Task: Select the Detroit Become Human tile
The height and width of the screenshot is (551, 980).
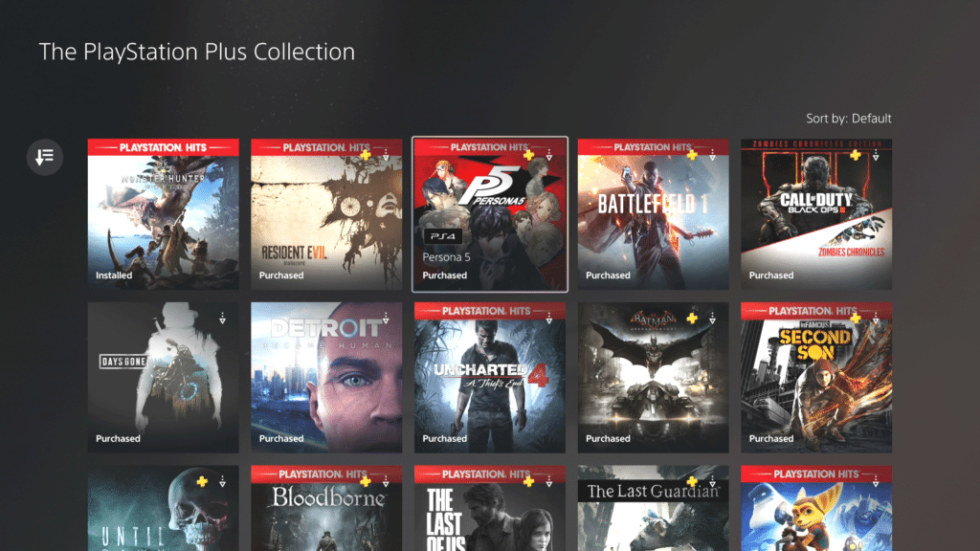Action: click(x=326, y=377)
